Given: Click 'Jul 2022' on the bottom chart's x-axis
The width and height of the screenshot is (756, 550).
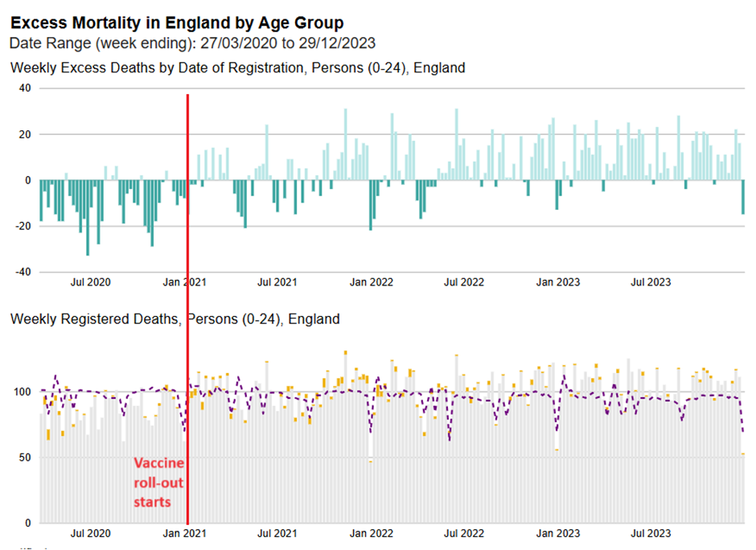Looking at the screenshot, I should (464, 533).
